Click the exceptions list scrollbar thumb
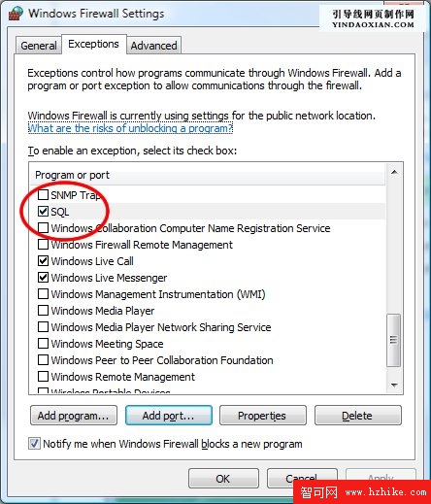Viewport: 431px width, 504px height. point(394,340)
